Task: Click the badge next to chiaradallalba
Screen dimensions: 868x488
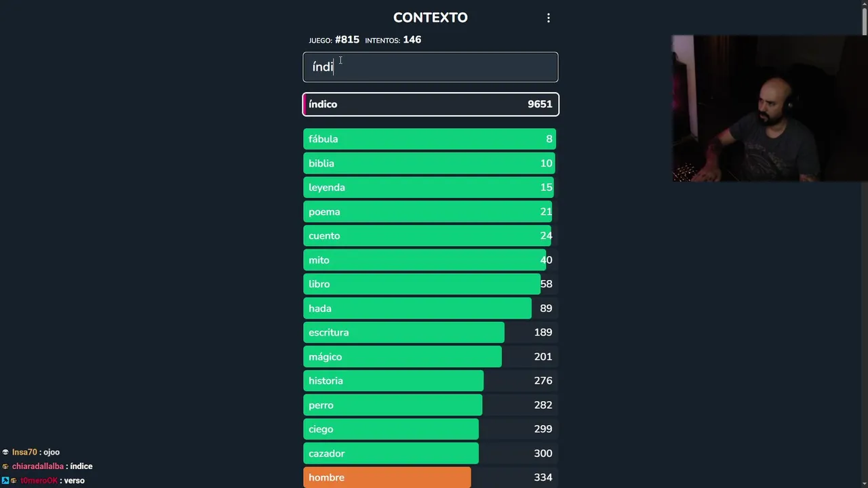Action: tap(5, 466)
